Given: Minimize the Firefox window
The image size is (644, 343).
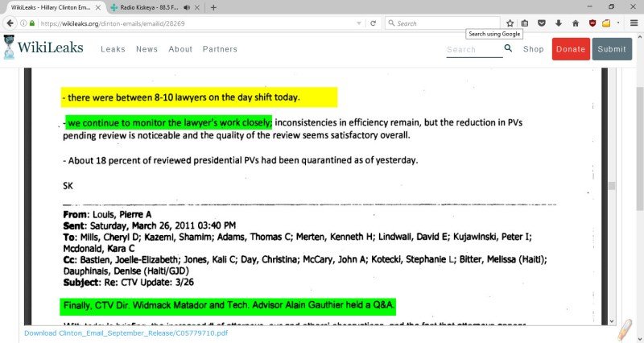Looking at the screenshot, I should (590, 6).
